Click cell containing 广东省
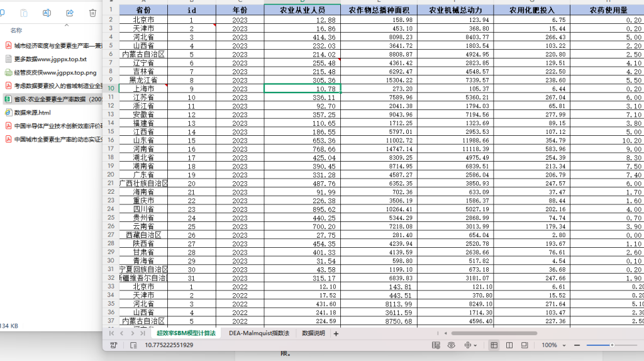 click(143, 175)
